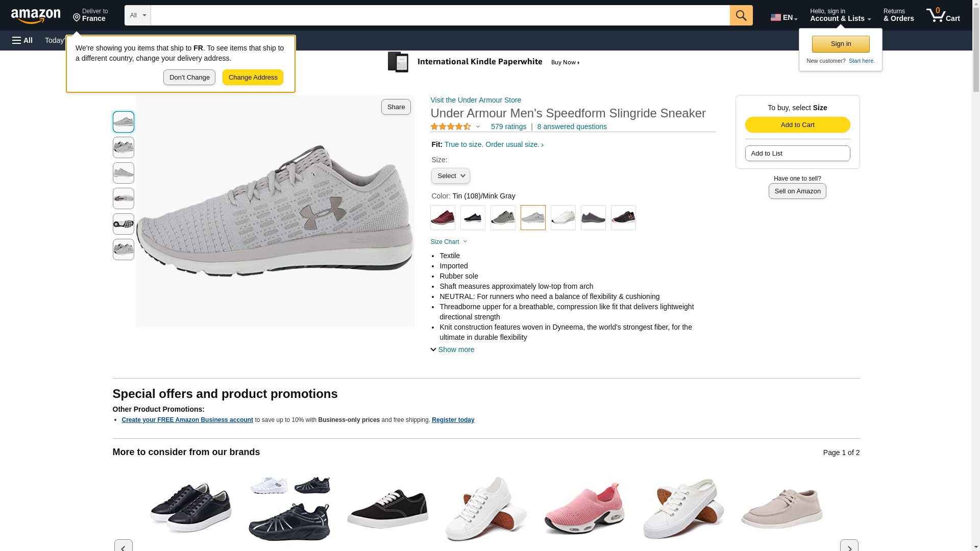This screenshot has height=551, width=980.
Task: Open the All hamburger menu
Action: 22,40
